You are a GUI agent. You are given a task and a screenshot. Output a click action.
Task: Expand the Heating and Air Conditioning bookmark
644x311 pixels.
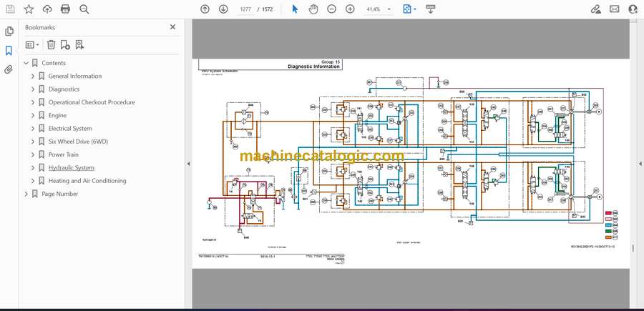[33, 181]
